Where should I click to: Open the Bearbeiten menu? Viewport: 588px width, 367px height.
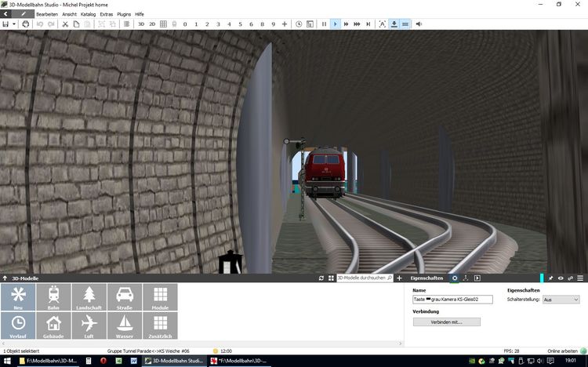coord(47,14)
